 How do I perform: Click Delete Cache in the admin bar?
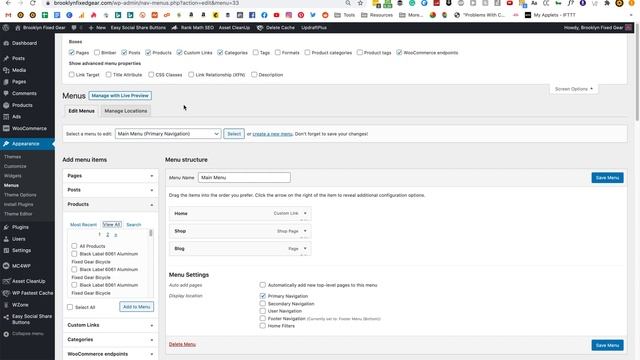[276, 28]
